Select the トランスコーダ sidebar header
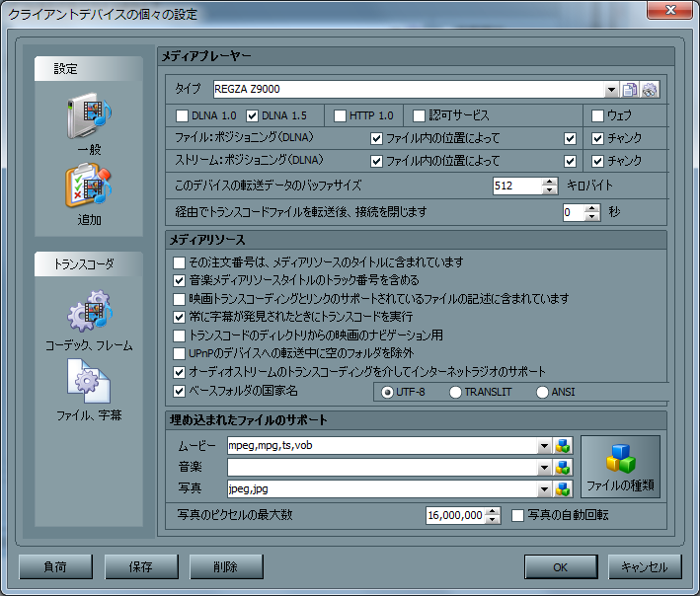 pos(89,264)
